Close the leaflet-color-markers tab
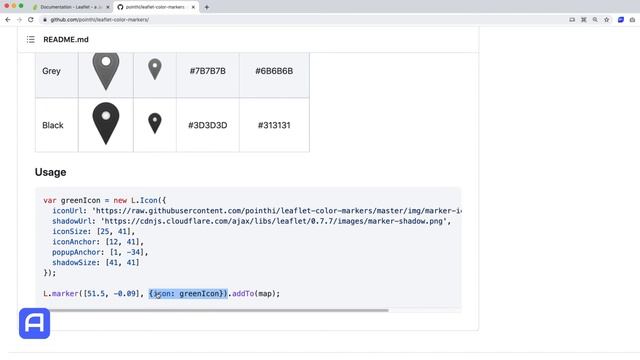 [x=193, y=7]
